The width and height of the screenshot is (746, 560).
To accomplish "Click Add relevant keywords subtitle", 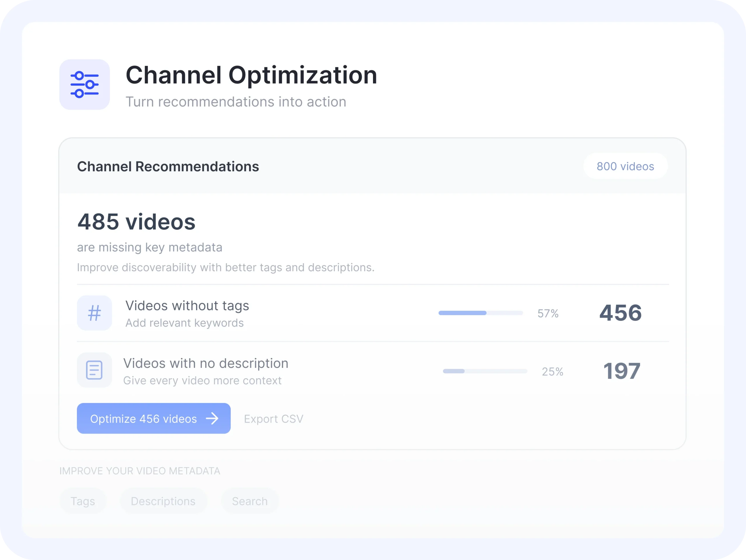I will pyautogui.click(x=184, y=323).
